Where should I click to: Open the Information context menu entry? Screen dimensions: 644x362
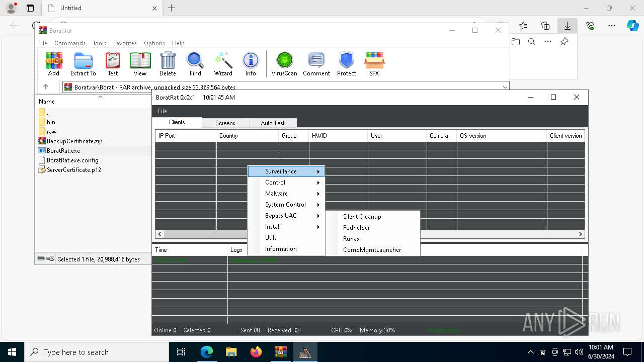[286, 249]
